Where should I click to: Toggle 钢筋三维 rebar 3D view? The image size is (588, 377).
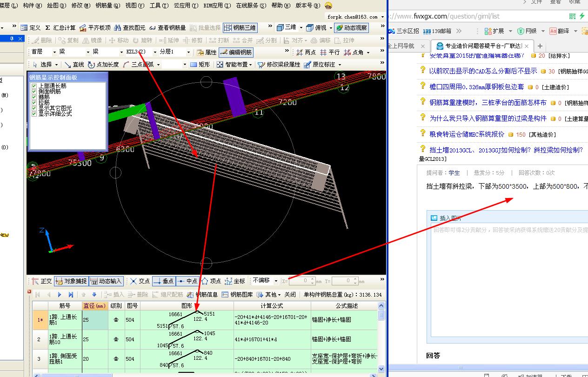click(240, 28)
